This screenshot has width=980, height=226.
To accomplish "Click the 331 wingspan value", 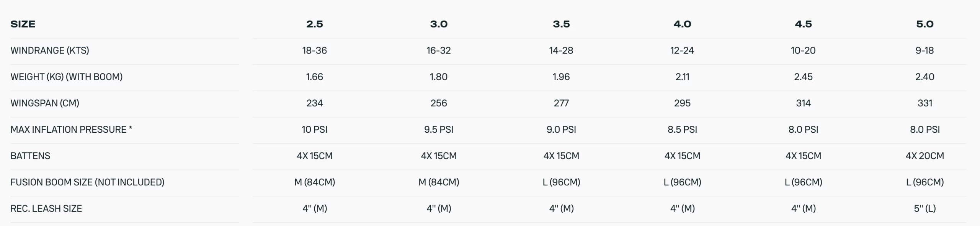I will [924, 103].
